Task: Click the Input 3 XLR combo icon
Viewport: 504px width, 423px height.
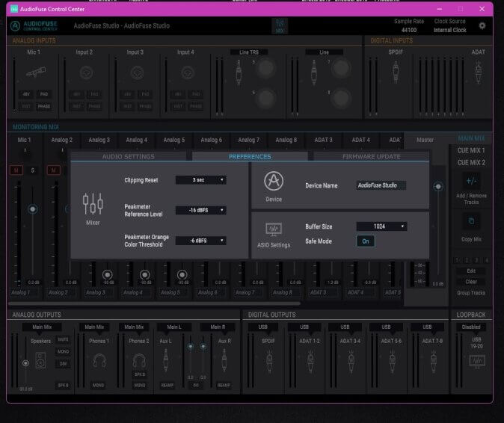Action: click(137, 72)
